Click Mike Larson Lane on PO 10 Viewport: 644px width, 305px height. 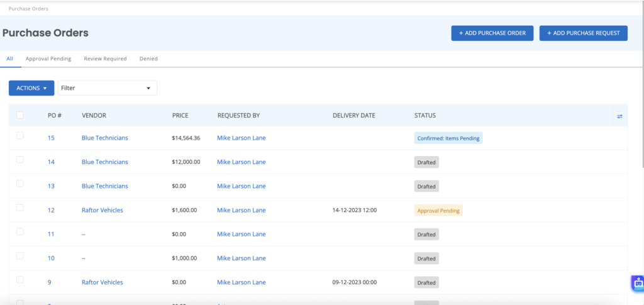pyautogui.click(x=241, y=258)
